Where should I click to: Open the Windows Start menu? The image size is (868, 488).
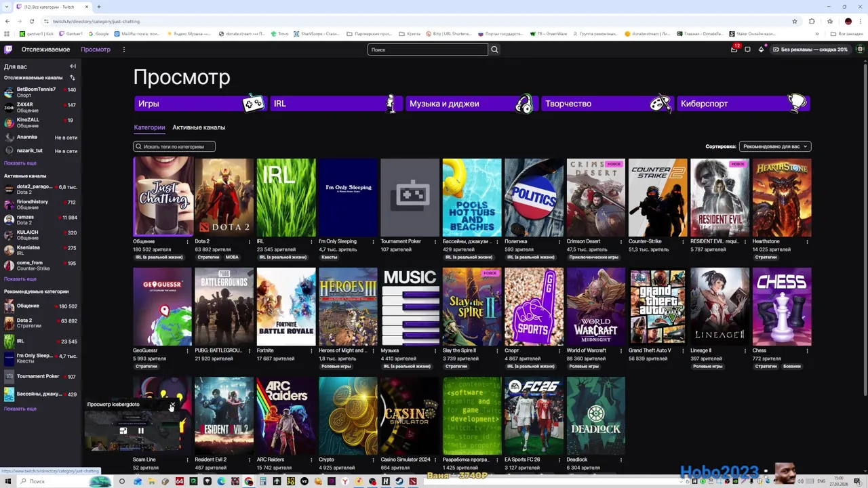coord(8,481)
